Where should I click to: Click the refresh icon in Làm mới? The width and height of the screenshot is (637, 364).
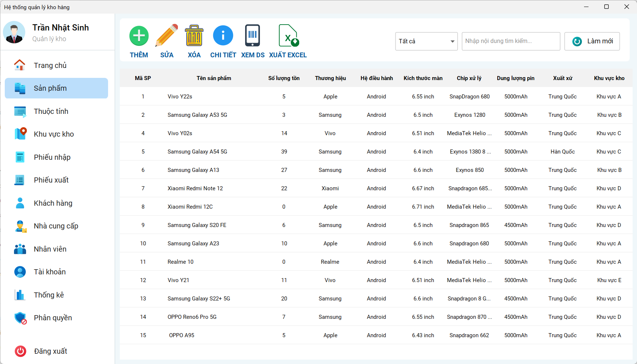click(577, 42)
